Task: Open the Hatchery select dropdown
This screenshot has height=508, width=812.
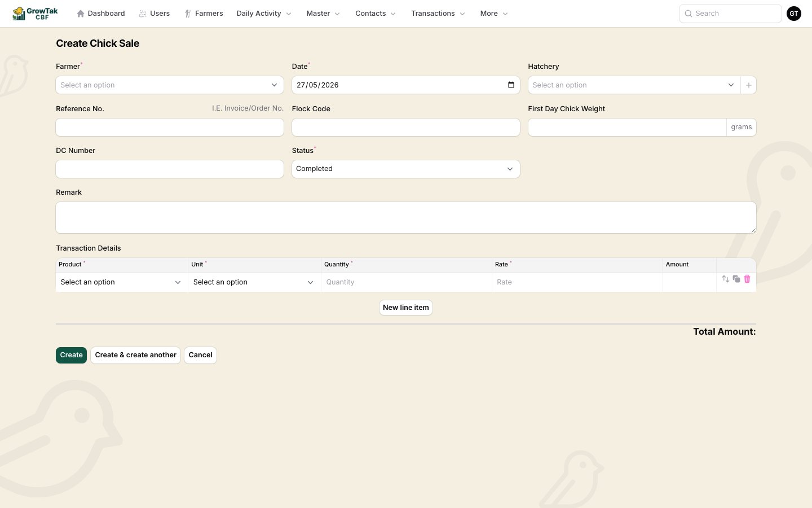Action: [x=634, y=85]
